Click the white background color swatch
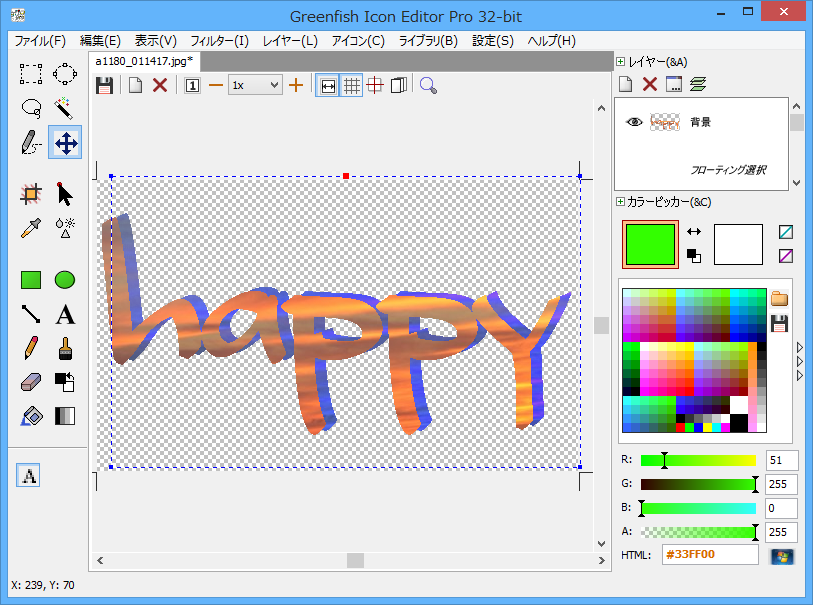 click(x=738, y=244)
